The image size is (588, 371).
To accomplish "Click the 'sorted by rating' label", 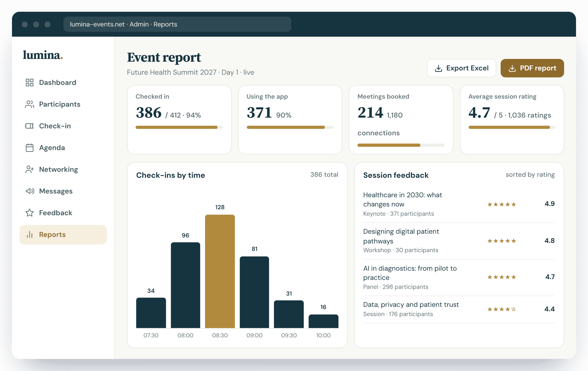I will pyautogui.click(x=530, y=175).
